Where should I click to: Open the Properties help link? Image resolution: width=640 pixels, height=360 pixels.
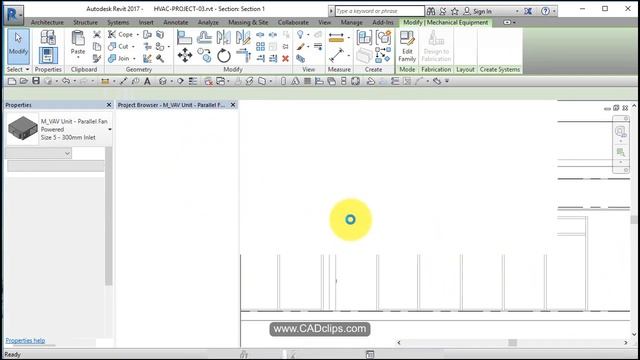pyautogui.click(x=25, y=340)
